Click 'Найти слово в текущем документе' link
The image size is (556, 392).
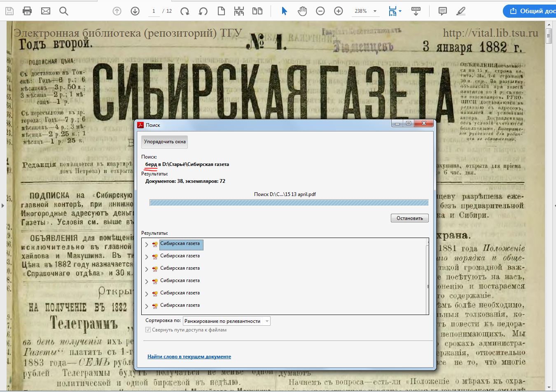tap(189, 357)
